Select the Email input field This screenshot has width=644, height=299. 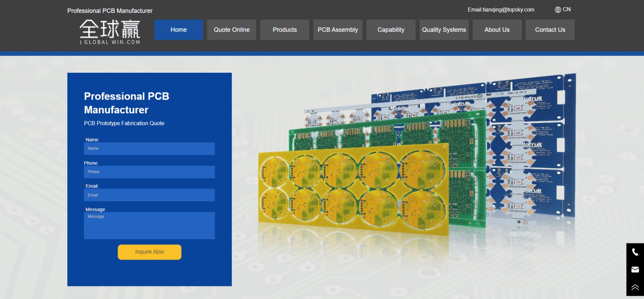[x=149, y=195]
